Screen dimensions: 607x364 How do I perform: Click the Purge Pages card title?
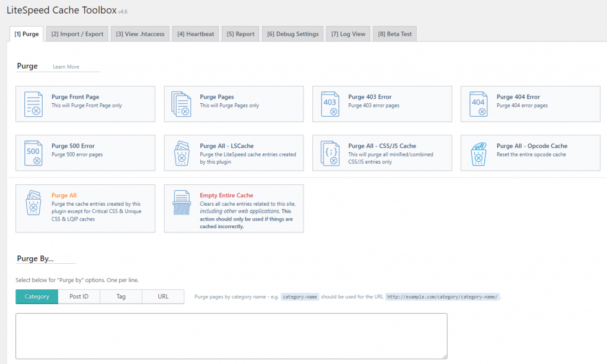click(217, 97)
